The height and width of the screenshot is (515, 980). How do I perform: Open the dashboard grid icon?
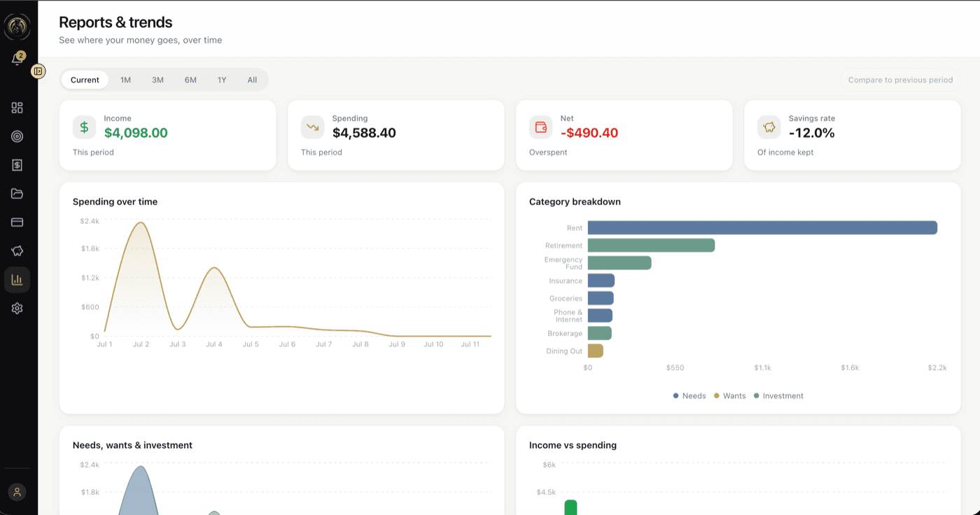click(x=17, y=108)
